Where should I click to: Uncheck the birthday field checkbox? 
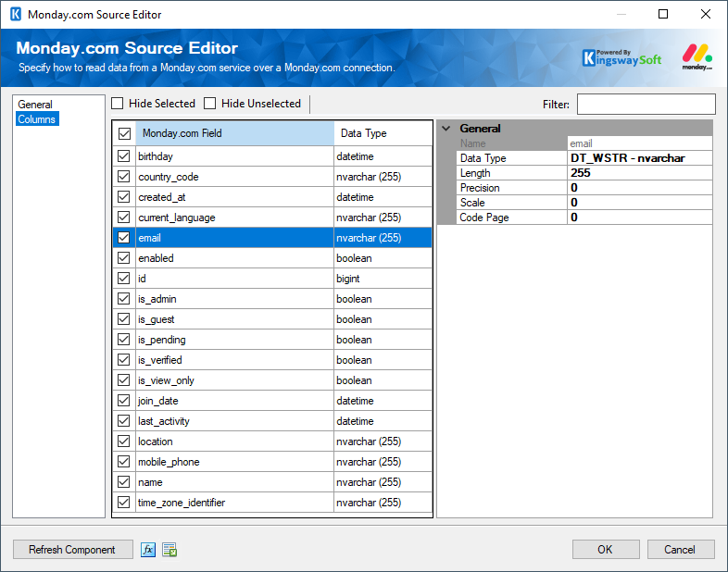[x=123, y=155]
